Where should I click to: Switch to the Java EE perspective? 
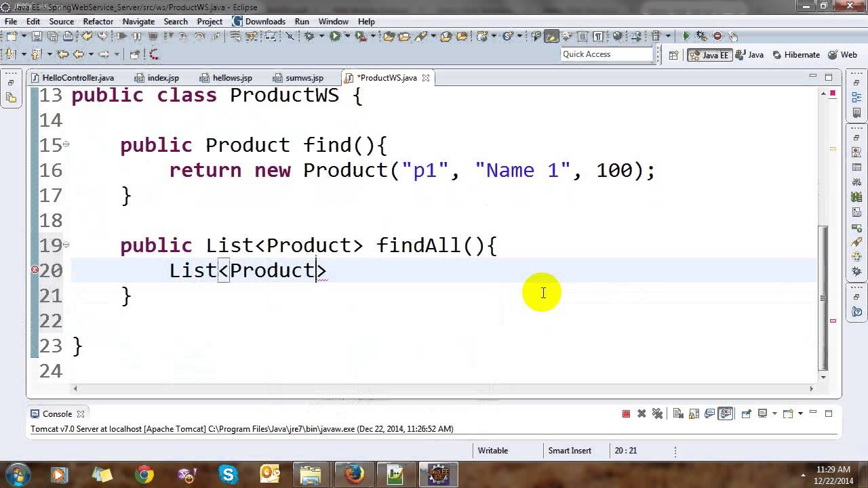coord(710,55)
